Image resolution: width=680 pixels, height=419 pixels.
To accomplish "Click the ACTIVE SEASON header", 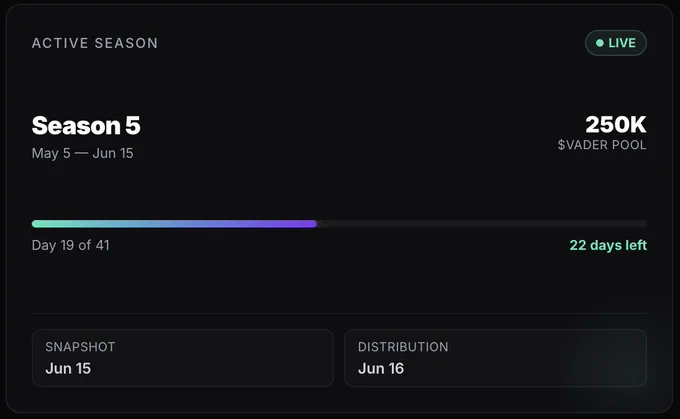I will point(95,43).
